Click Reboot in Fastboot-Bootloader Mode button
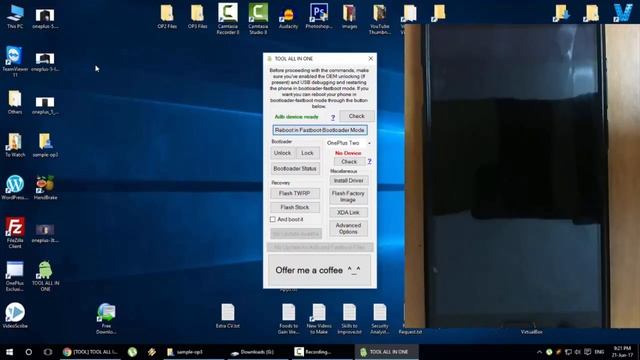Viewport: 640px width, 360px height. [320, 130]
